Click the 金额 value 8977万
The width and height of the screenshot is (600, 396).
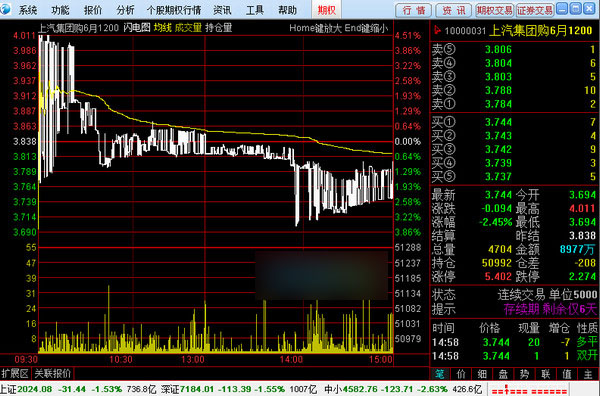point(577,249)
